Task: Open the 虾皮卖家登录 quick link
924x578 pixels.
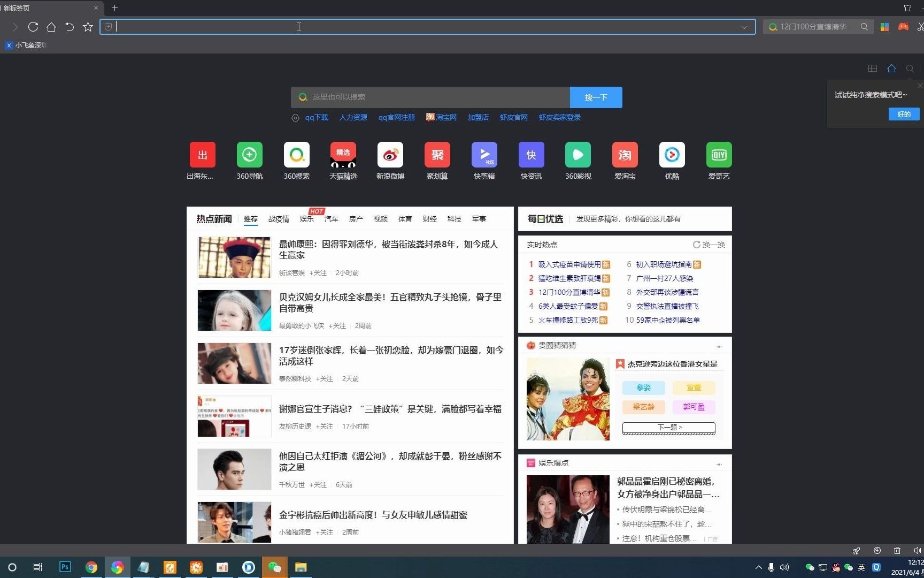Action: 560,117
